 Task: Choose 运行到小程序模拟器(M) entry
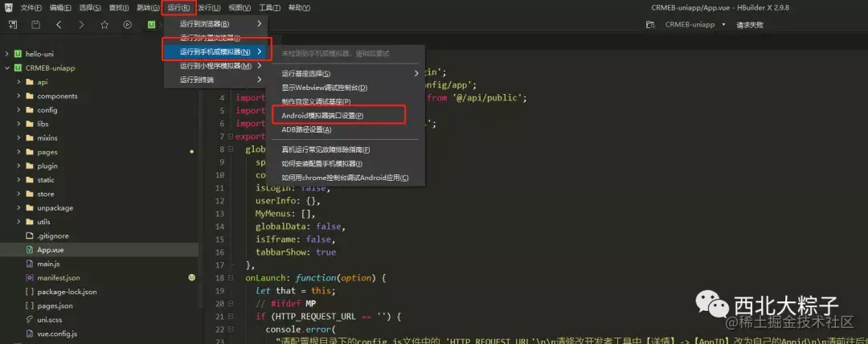[216, 66]
